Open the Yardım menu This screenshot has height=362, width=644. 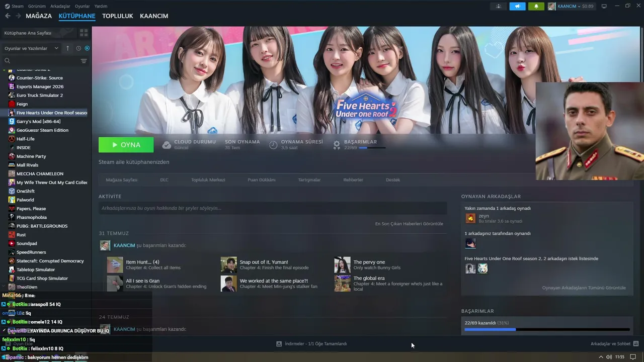(x=101, y=6)
